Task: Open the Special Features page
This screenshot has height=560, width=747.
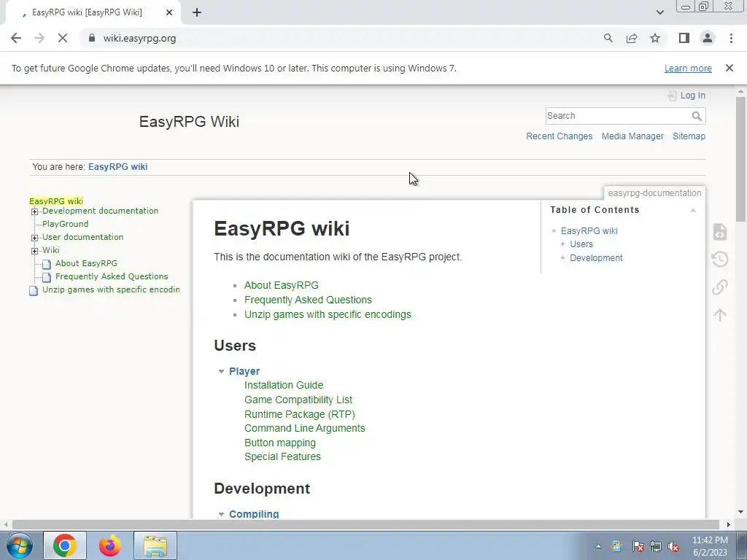Action: tap(282, 456)
